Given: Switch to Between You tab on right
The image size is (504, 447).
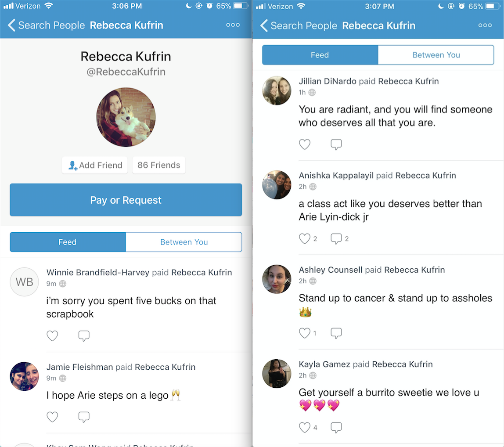Looking at the screenshot, I should coord(436,55).
